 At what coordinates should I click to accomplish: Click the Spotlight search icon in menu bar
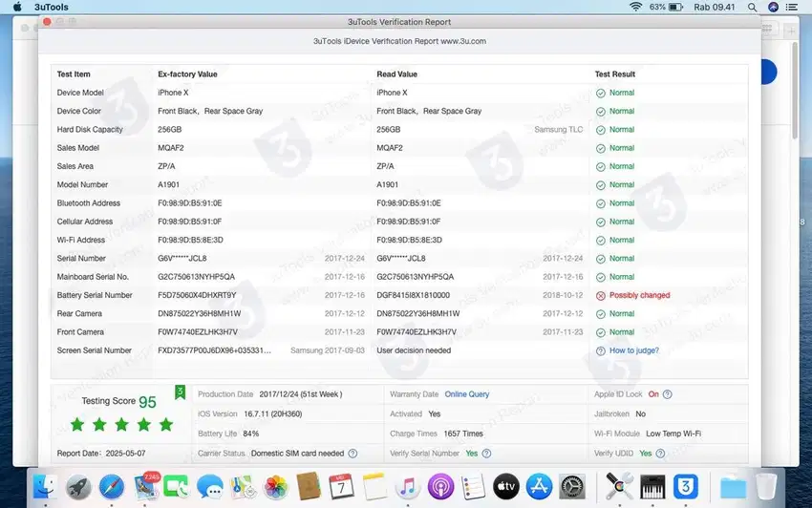(753, 8)
